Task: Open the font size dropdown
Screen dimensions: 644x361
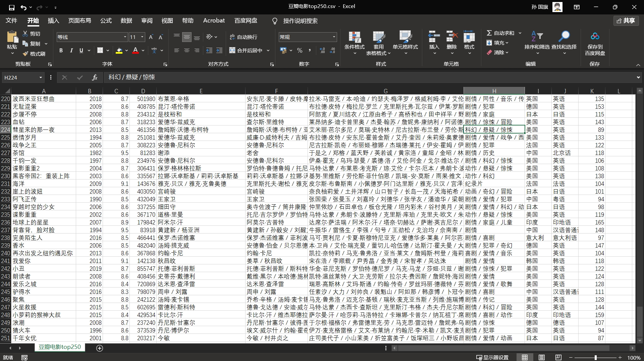Action: (x=142, y=37)
